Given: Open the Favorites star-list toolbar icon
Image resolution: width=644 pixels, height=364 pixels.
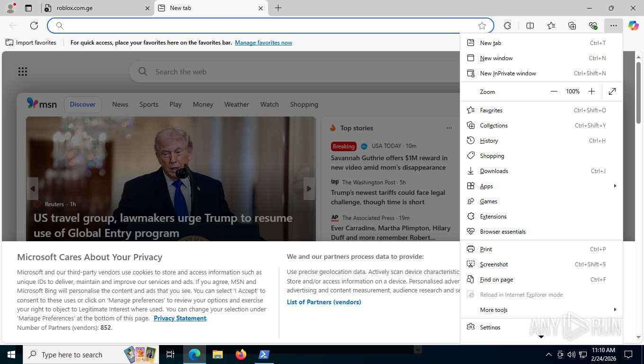Looking at the screenshot, I should click(x=551, y=26).
